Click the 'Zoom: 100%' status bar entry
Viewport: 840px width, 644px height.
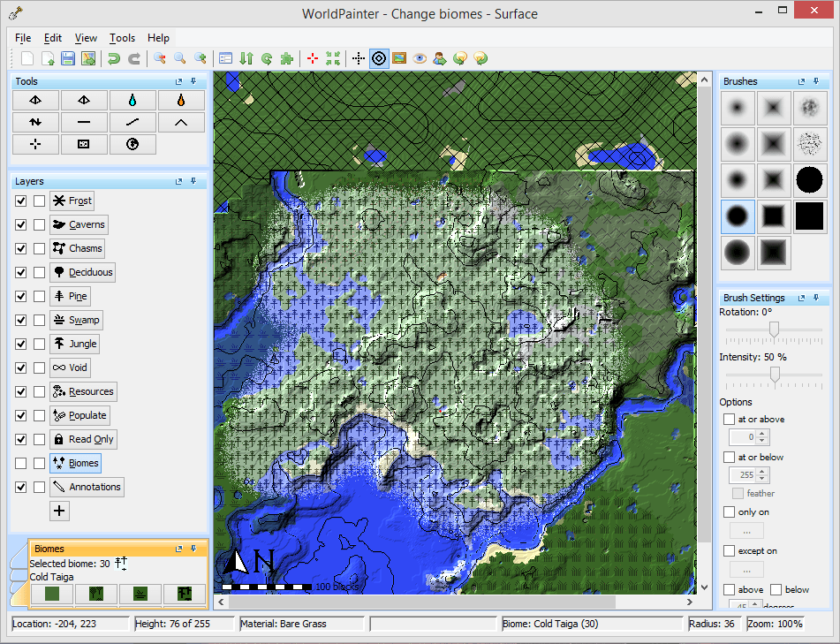point(776,624)
